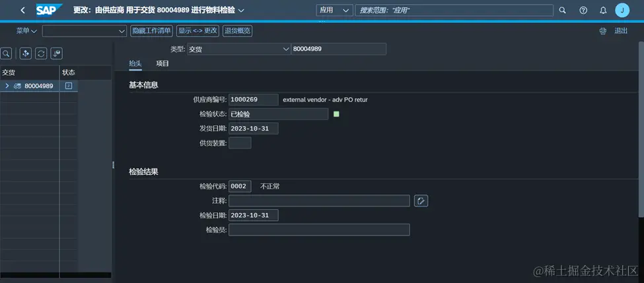Click the expand-hierarchy icon in worklist toolbar

[26, 53]
